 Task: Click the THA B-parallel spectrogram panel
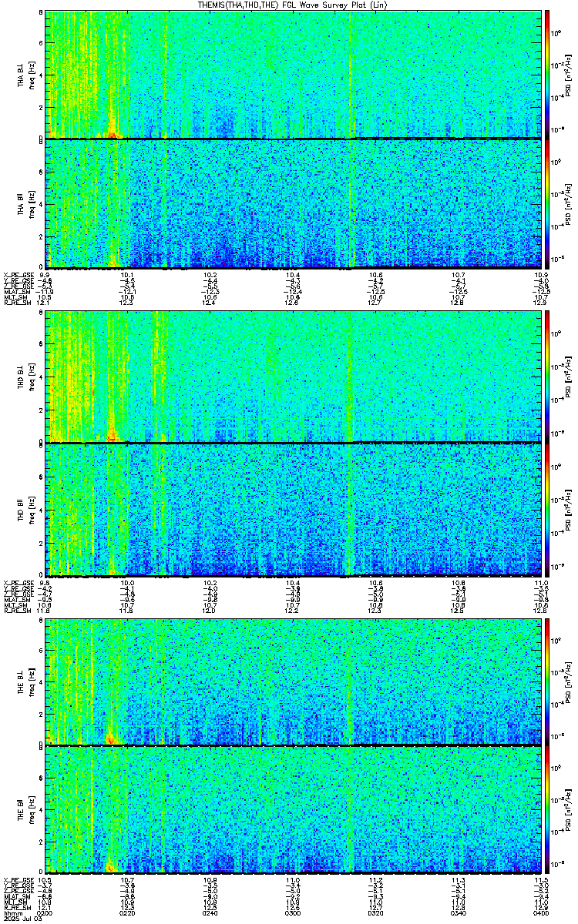point(294,204)
